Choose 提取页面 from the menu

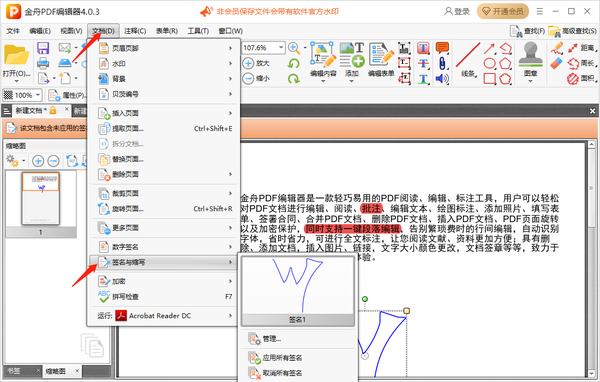click(164, 129)
